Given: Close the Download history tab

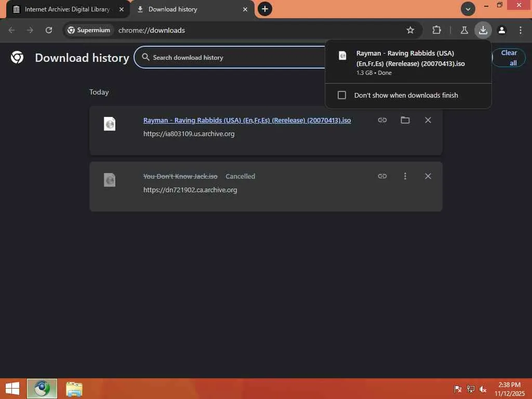Looking at the screenshot, I should [245, 9].
